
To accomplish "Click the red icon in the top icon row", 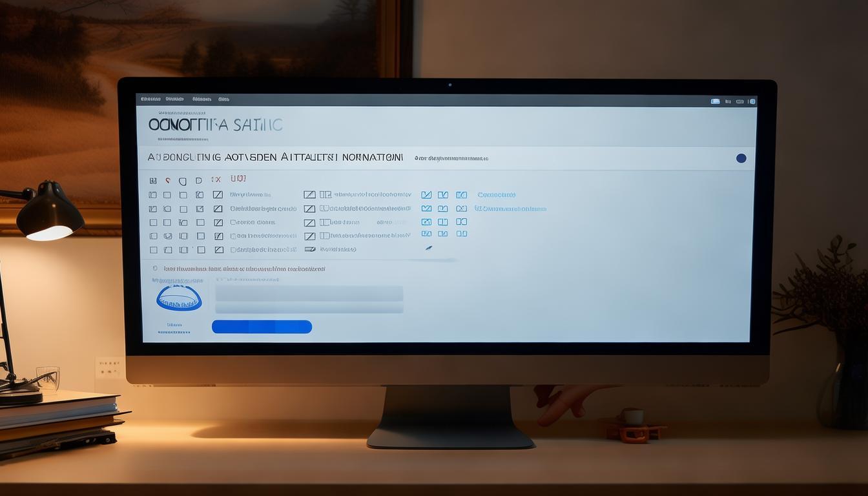I will coord(168,181).
